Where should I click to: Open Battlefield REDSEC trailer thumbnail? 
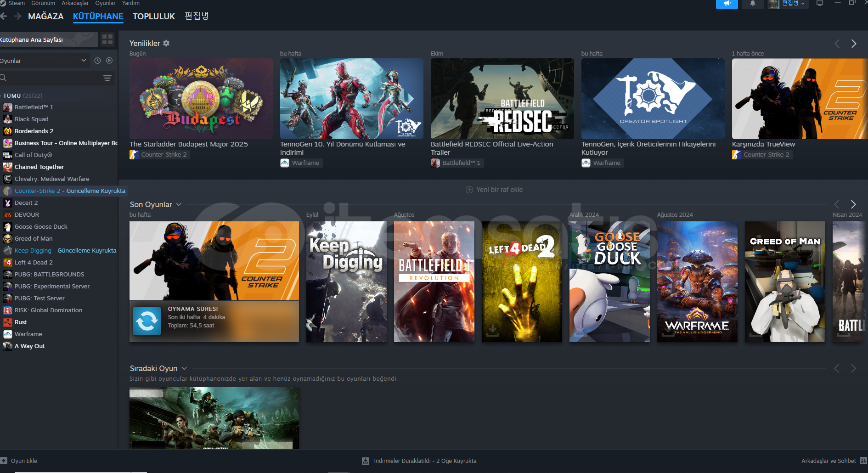tap(502, 99)
